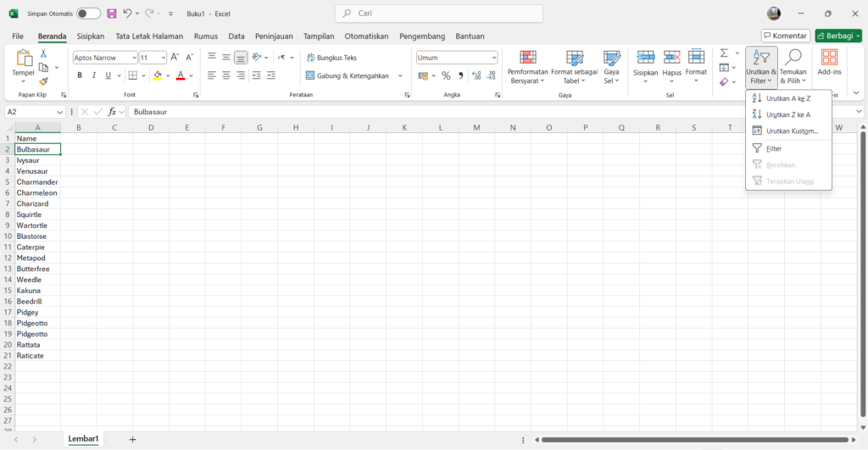The image size is (868, 450).
Task: Click the Clear eraser icon
Action: pyautogui.click(x=724, y=82)
